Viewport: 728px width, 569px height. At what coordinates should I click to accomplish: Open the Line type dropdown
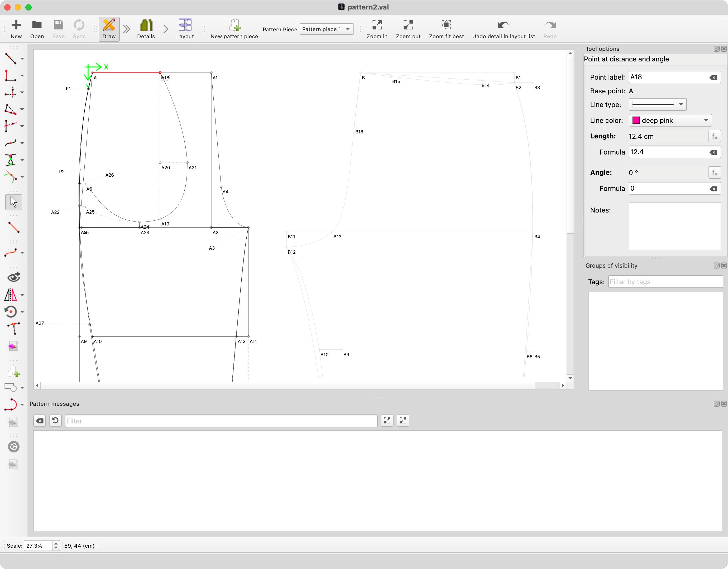(657, 105)
